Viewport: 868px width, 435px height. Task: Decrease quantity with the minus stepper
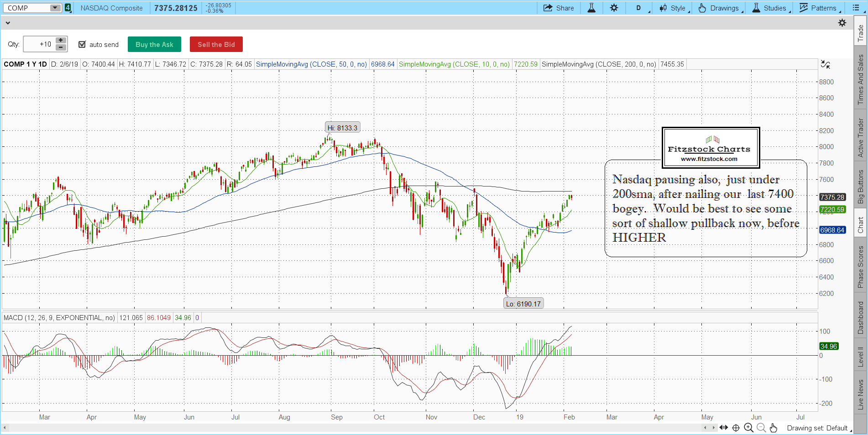coord(61,47)
